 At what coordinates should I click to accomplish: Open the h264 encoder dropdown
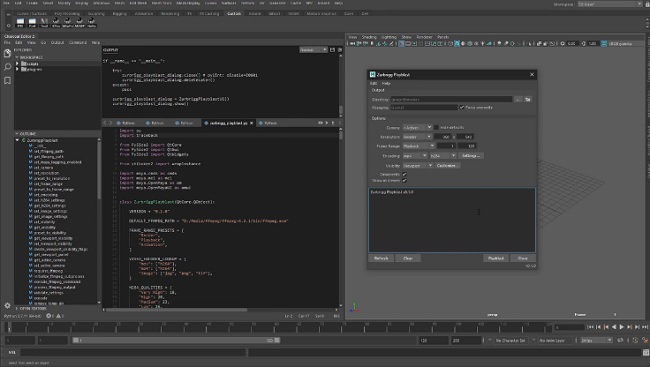click(443, 156)
